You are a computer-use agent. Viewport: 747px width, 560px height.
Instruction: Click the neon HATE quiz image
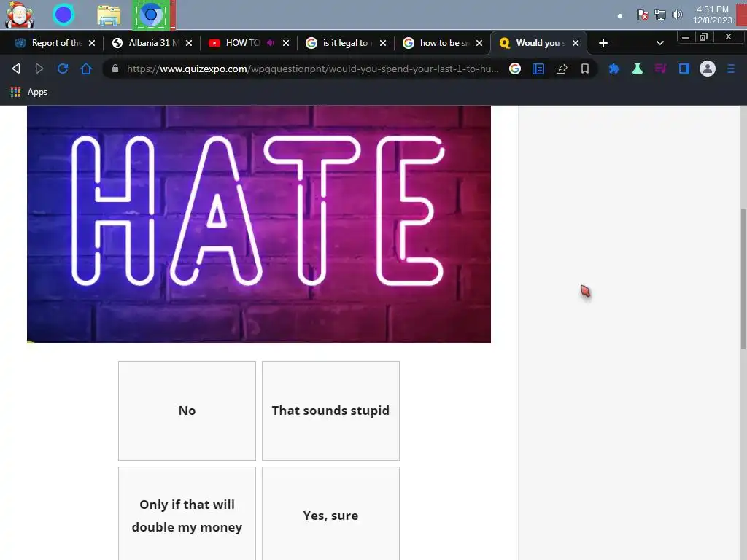(259, 225)
